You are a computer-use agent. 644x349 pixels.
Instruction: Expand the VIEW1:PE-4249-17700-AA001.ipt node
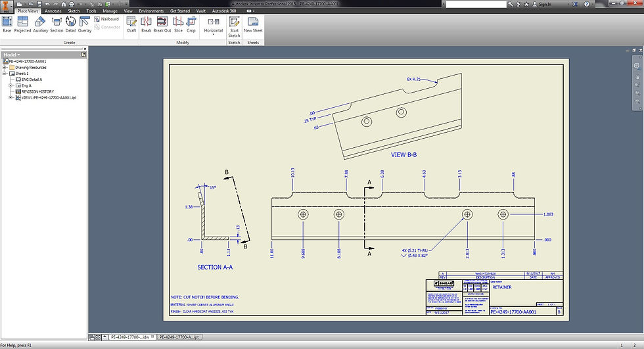(x=11, y=98)
